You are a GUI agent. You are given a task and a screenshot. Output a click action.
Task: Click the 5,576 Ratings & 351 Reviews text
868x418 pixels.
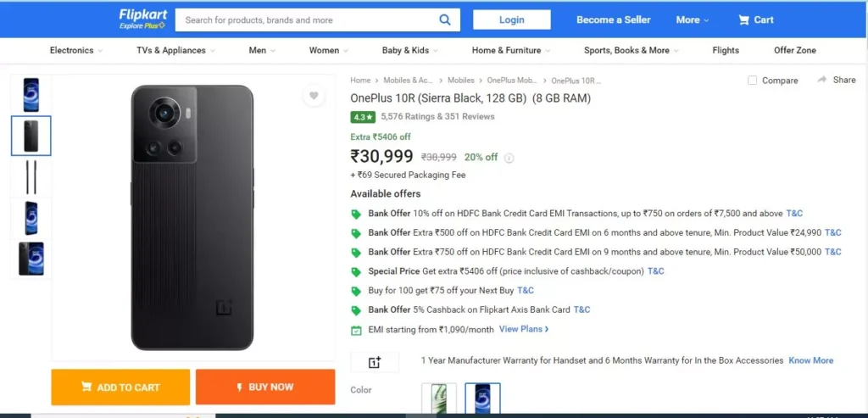[437, 117]
